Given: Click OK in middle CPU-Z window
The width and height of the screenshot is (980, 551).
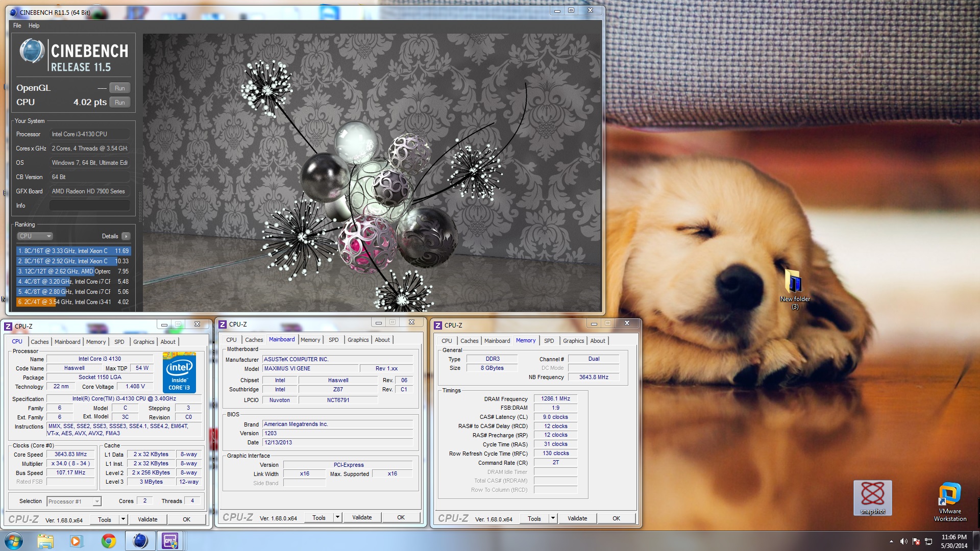Looking at the screenshot, I should click(401, 517).
